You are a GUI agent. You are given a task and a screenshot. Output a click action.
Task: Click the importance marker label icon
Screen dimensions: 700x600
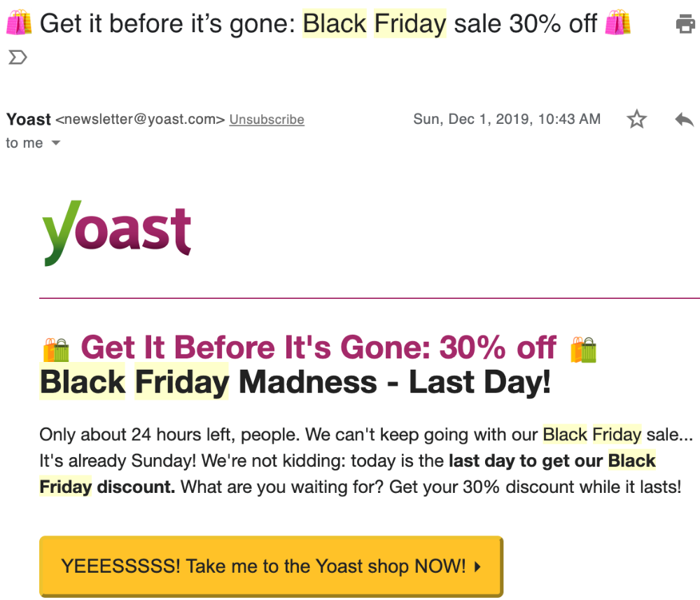[18, 57]
